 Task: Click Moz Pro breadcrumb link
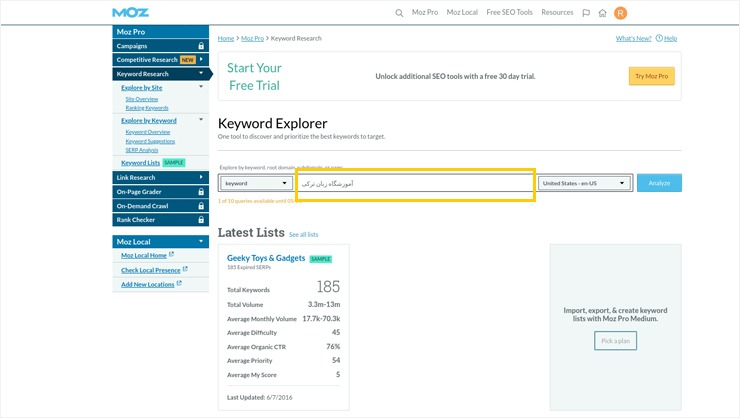tap(252, 39)
